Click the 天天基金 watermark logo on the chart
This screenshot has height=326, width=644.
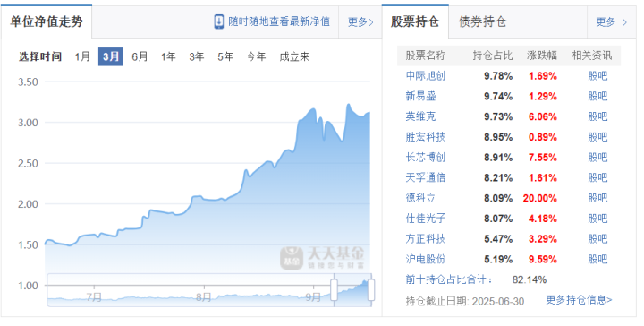(322, 258)
